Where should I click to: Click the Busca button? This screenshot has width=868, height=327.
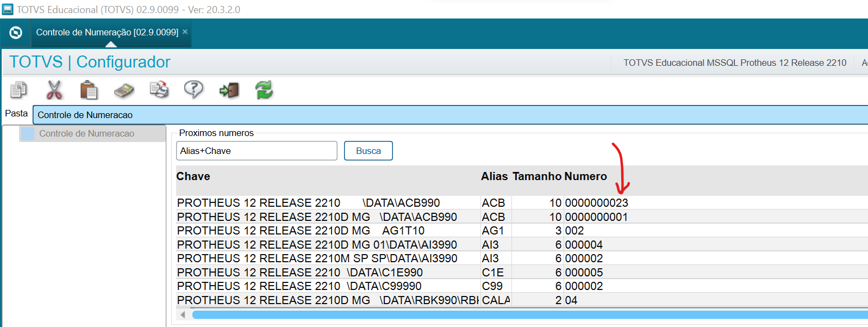point(369,151)
